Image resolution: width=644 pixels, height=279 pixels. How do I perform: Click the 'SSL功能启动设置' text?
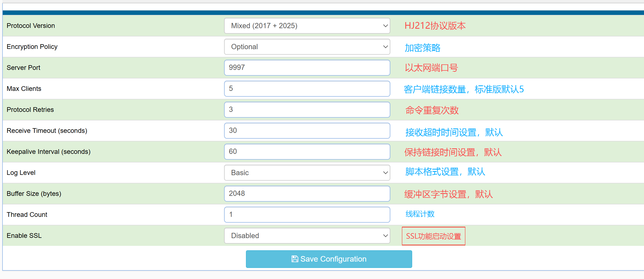click(x=433, y=236)
